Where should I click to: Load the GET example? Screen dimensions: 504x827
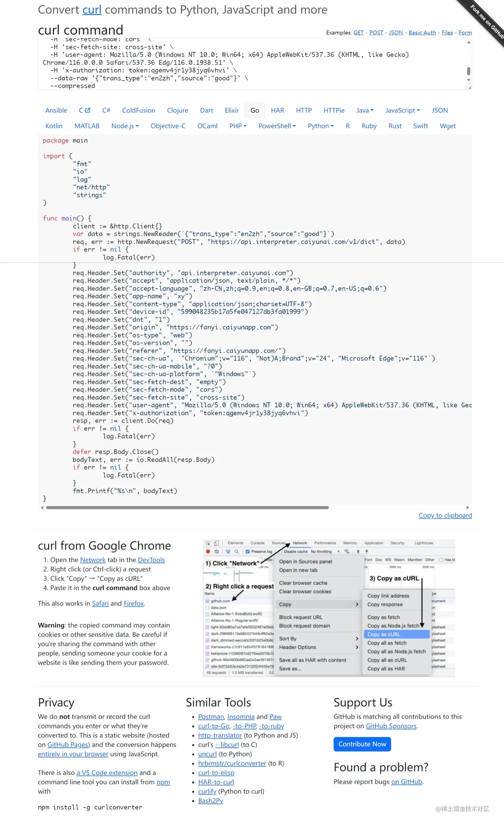pos(358,33)
